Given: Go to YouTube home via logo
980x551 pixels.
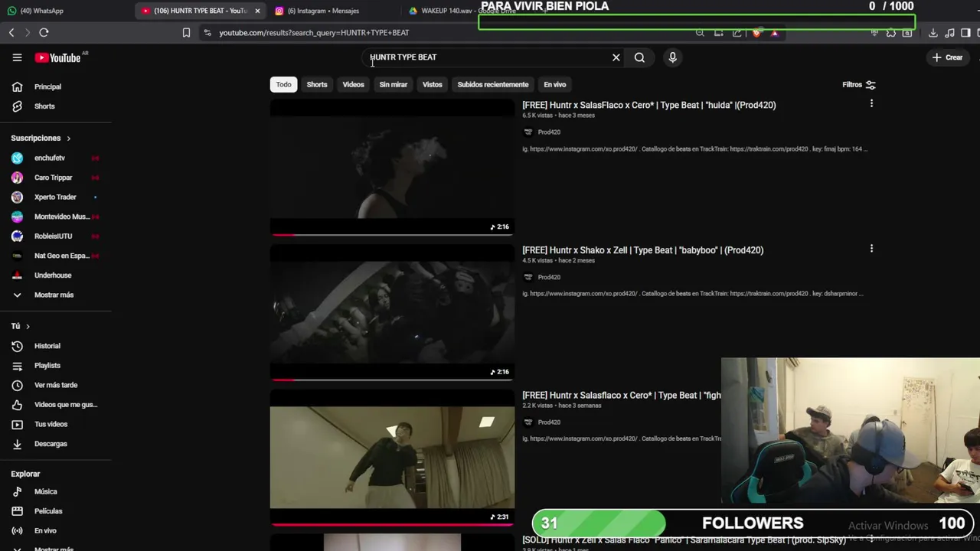Looking at the screenshot, I should 58,57.
